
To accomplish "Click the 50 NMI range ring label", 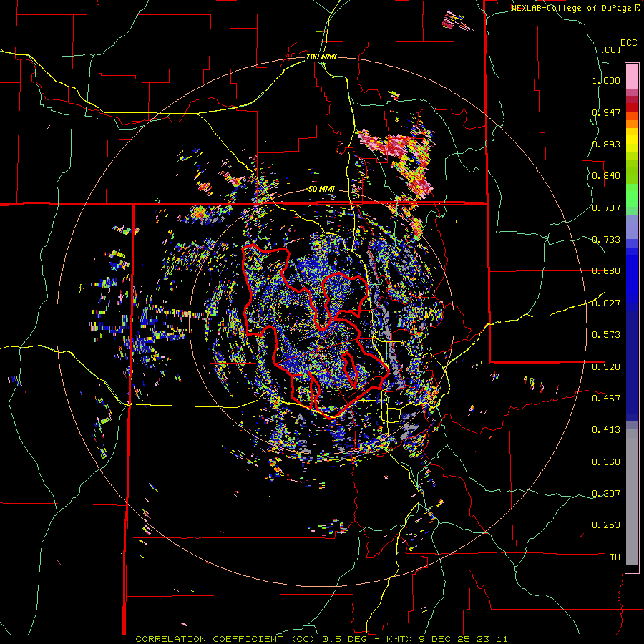I will pos(321,189).
